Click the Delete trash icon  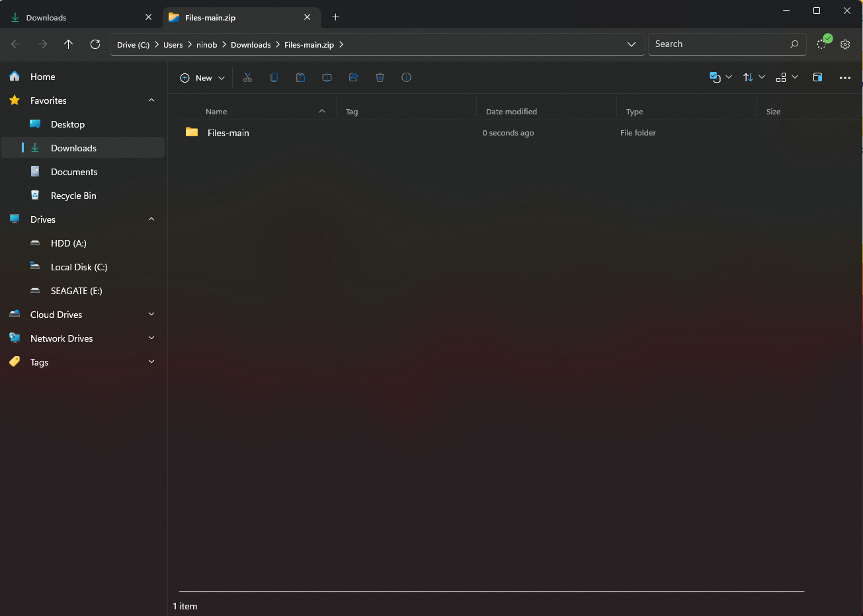(x=380, y=77)
